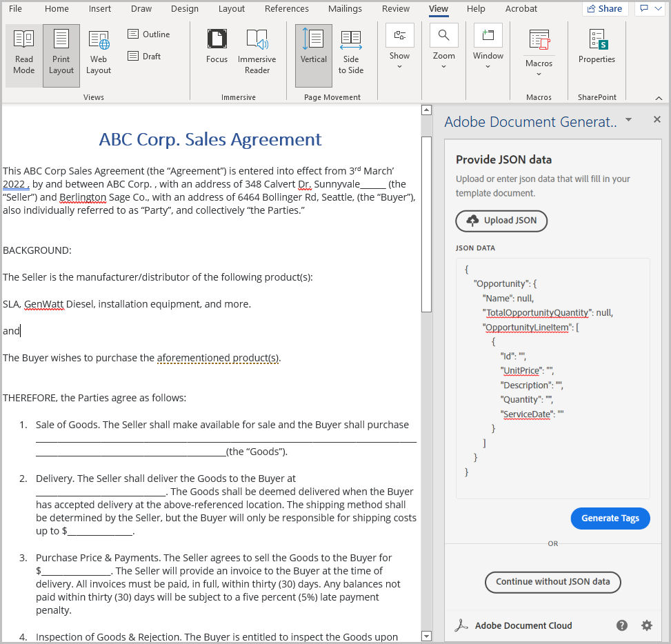
Task: Open the File tab
Action: [x=15, y=8]
